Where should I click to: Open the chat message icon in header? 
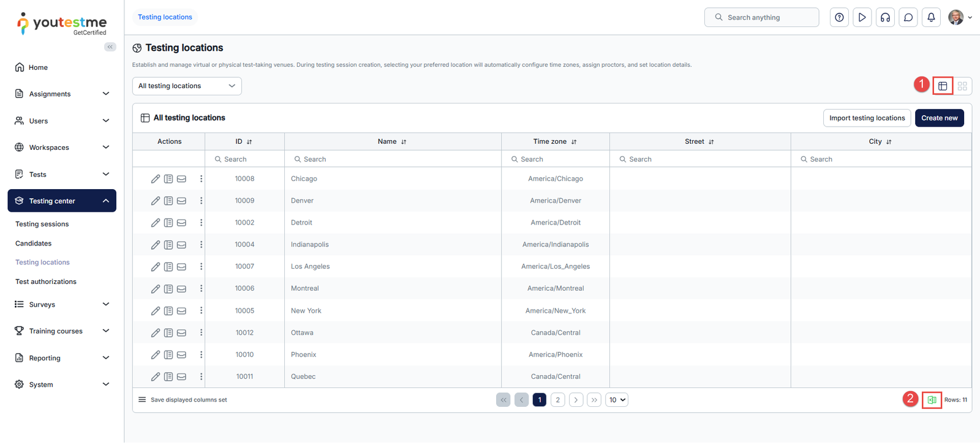pyautogui.click(x=908, y=18)
